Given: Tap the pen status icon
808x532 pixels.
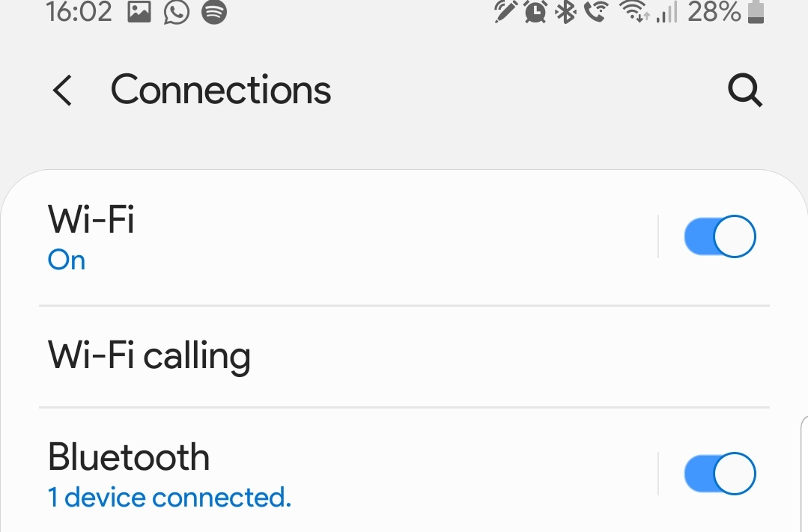Looking at the screenshot, I should pos(506,12).
